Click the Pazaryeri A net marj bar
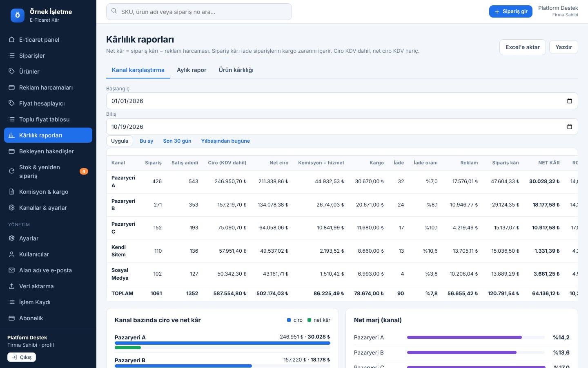The image size is (588, 368). pos(476,337)
